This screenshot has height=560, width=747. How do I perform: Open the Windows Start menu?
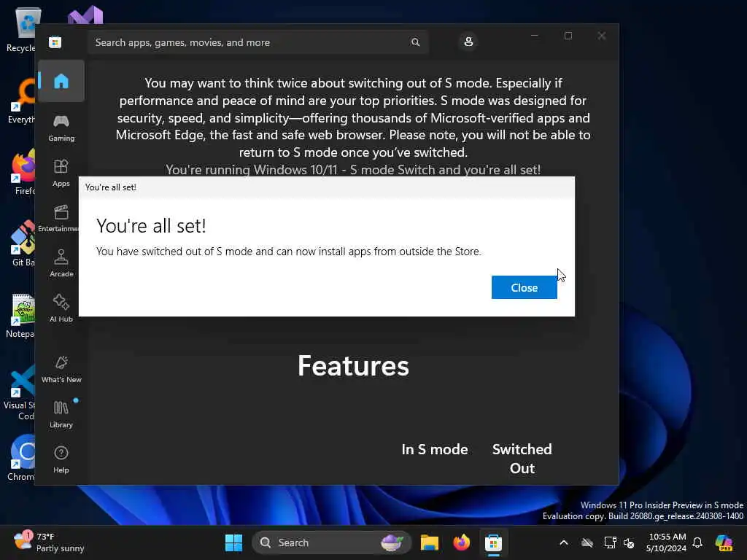tap(233, 542)
